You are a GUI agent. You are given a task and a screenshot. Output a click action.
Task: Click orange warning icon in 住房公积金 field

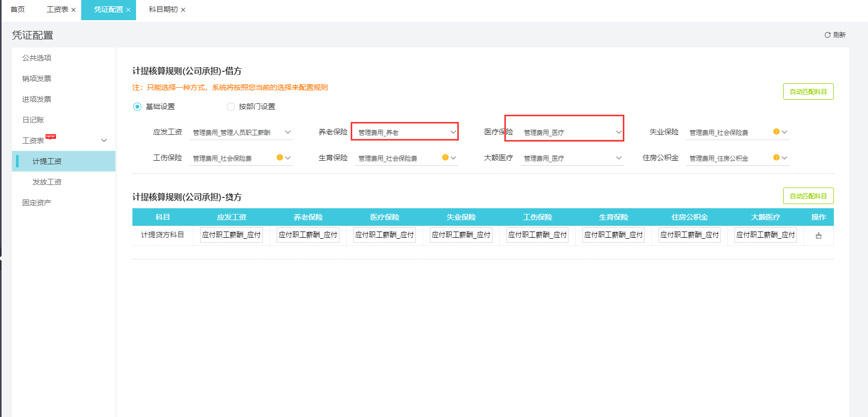(x=776, y=158)
